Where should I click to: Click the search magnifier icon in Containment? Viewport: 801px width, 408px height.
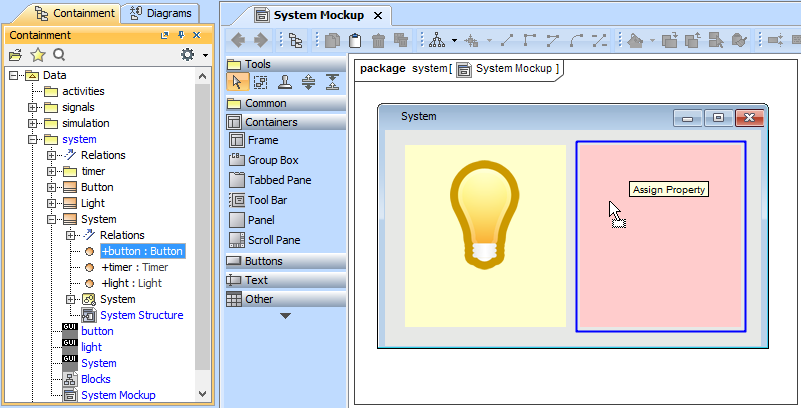(59, 55)
